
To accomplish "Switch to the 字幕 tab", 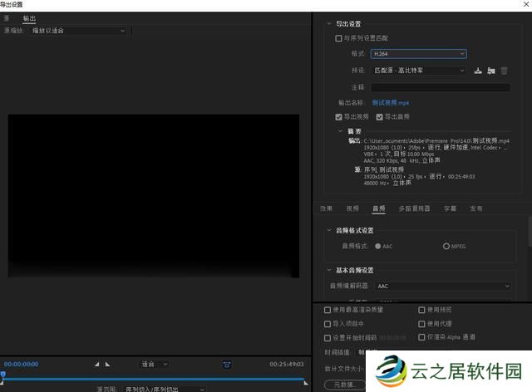I will coord(450,208).
